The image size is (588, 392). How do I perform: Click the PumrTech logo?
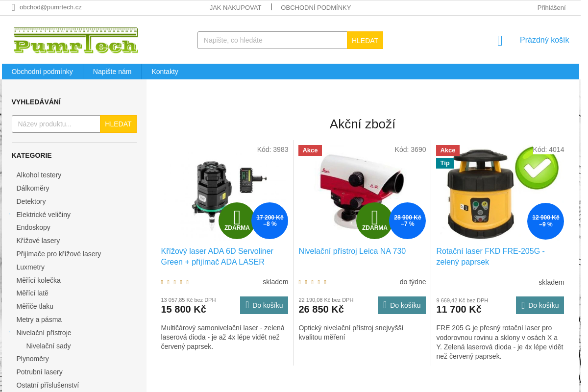coord(76,40)
